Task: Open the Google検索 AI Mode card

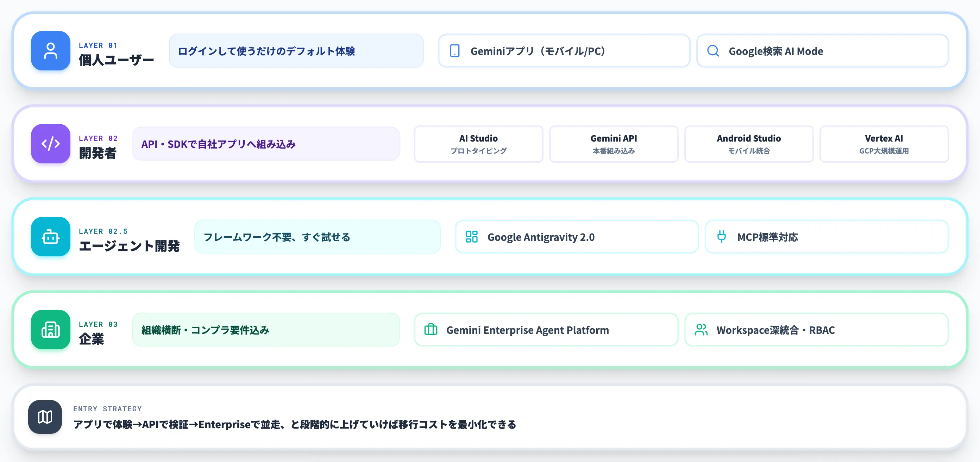Action: pyautogui.click(x=823, y=51)
